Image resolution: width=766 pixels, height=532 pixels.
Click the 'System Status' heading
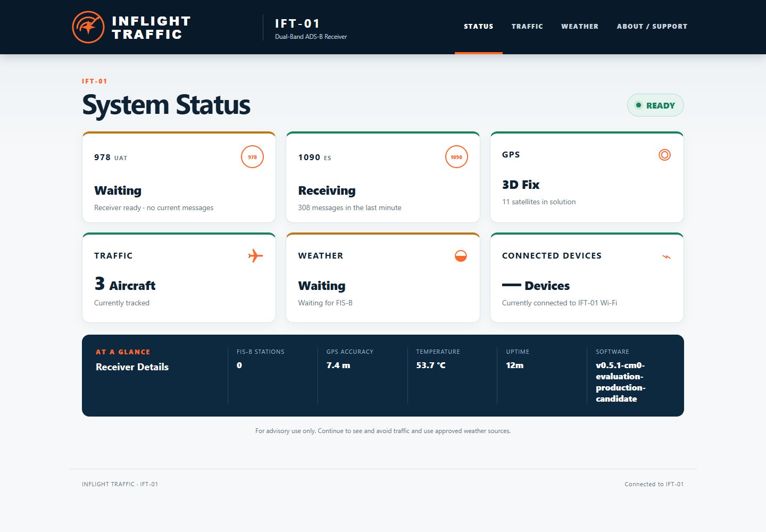(x=166, y=105)
